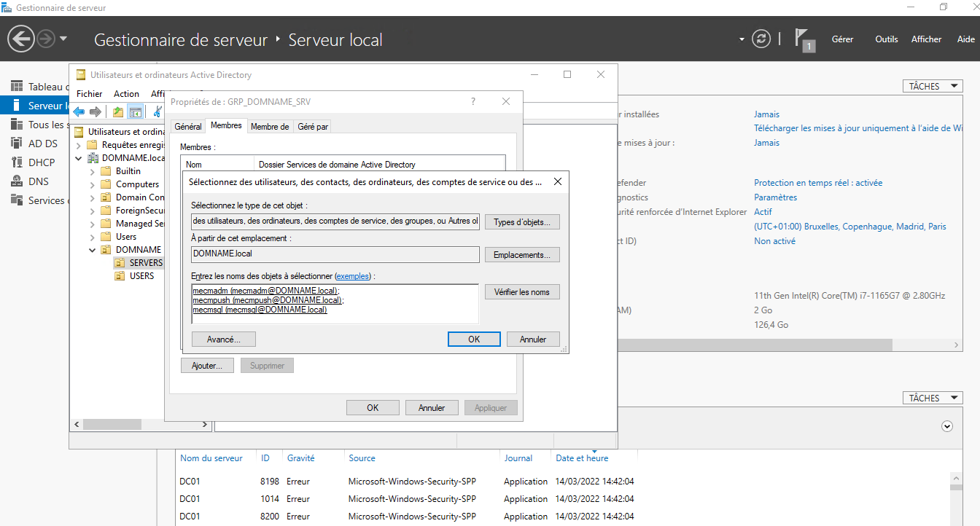The height and width of the screenshot is (526, 980).
Task: Select the DHCP icon in the sidebar
Action: pyautogui.click(x=17, y=162)
